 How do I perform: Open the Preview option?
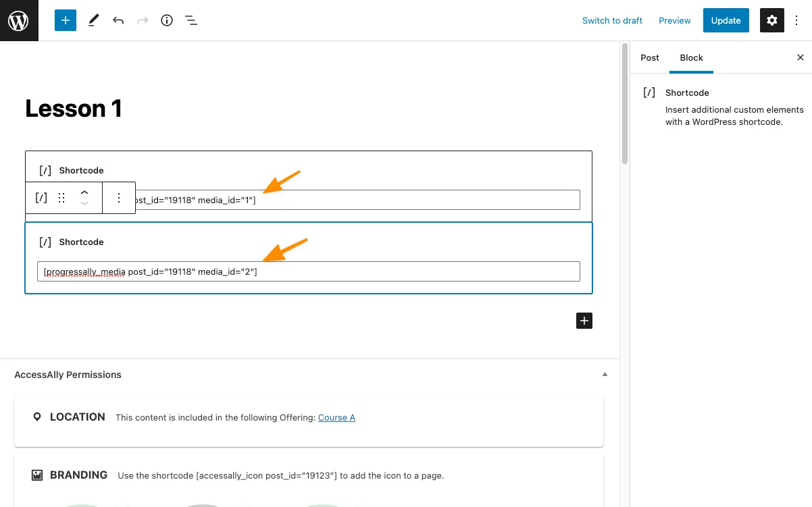click(675, 20)
